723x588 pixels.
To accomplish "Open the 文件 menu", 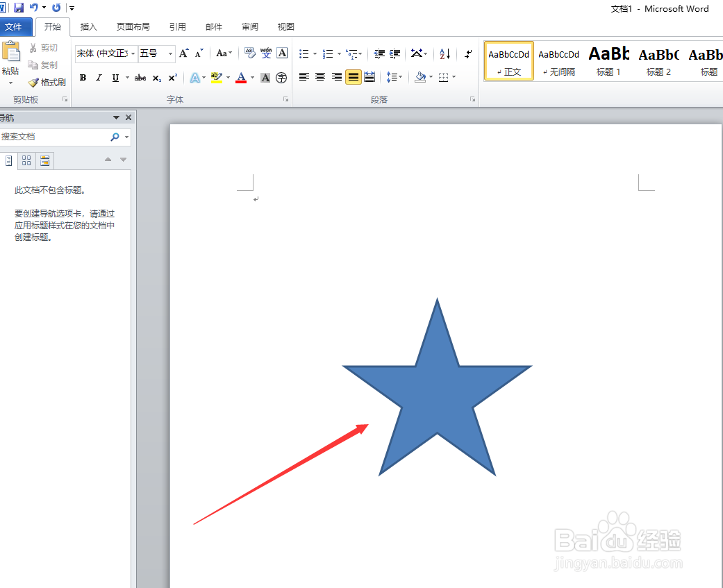I will pyautogui.click(x=16, y=26).
